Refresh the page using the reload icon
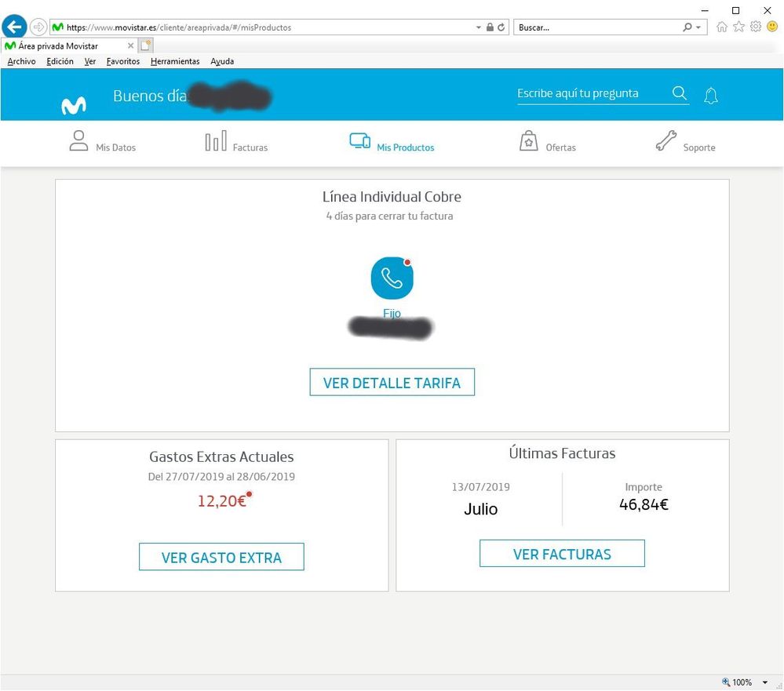Screen dimensions: 784x691 [x=501, y=27]
